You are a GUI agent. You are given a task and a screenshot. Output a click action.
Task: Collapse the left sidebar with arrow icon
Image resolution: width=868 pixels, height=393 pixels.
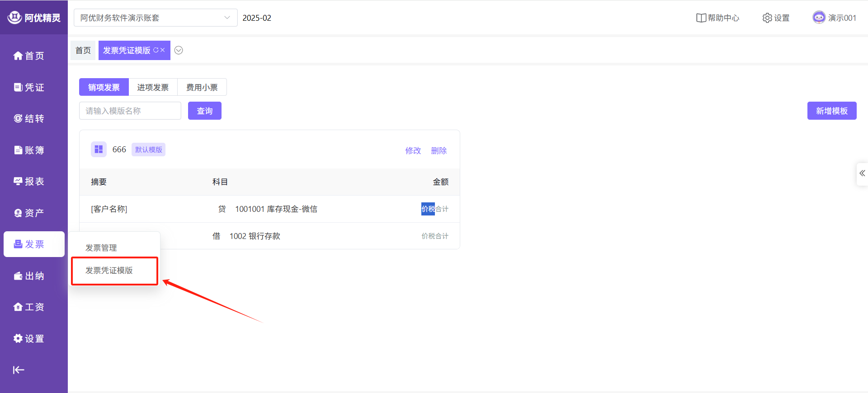(19, 370)
